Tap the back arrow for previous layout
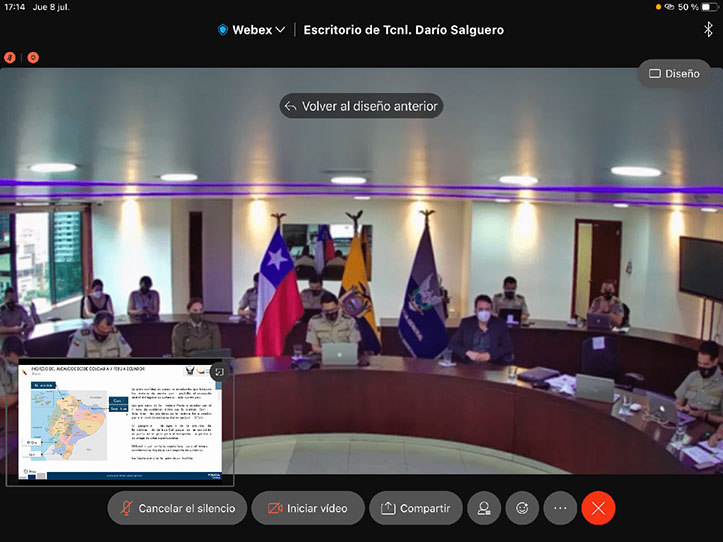The width and height of the screenshot is (723, 542). [x=291, y=106]
